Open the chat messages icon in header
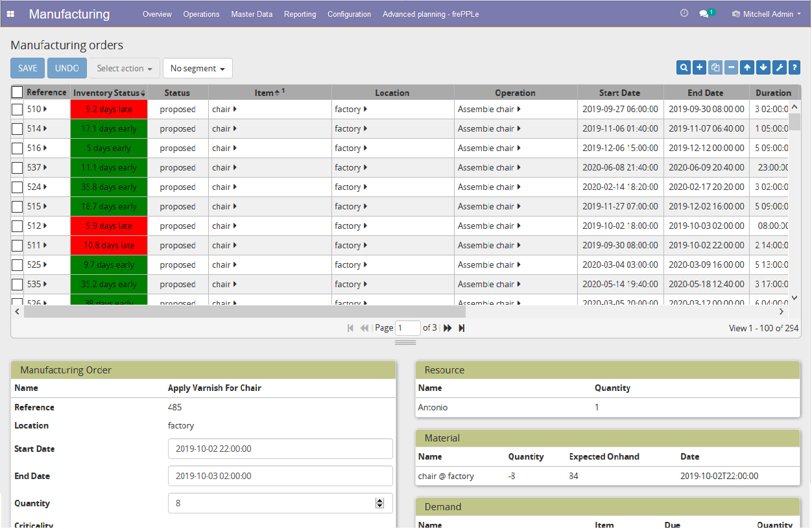 tap(704, 14)
